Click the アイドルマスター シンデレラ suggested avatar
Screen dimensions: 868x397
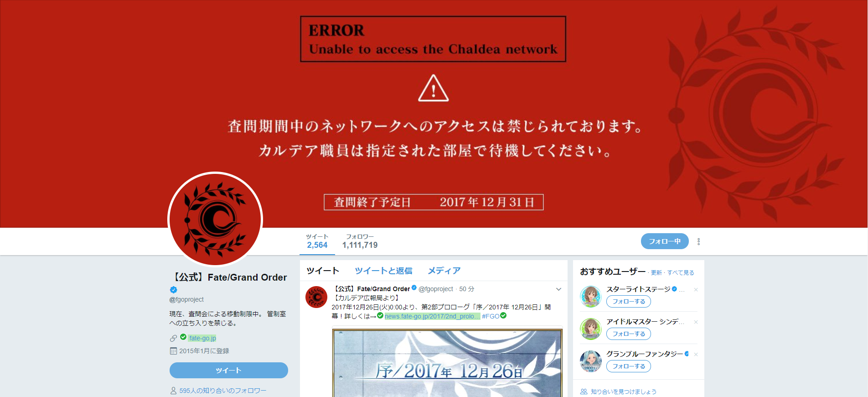pyautogui.click(x=591, y=329)
